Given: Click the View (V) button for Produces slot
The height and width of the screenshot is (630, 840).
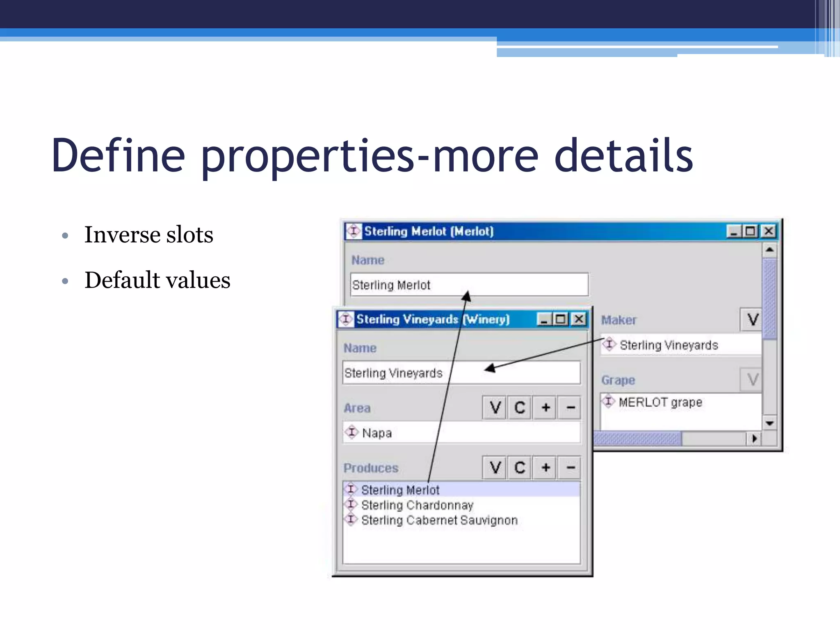Looking at the screenshot, I should click(x=495, y=468).
